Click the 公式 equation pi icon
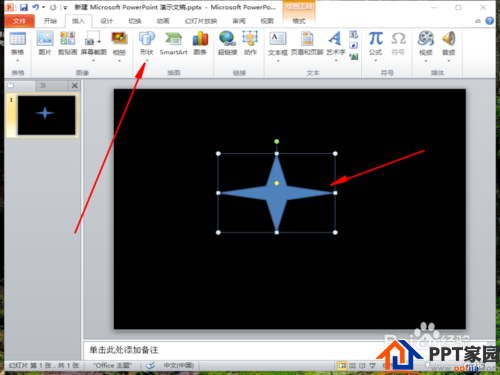The width and height of the screenshot is (500, 375). 375,39
